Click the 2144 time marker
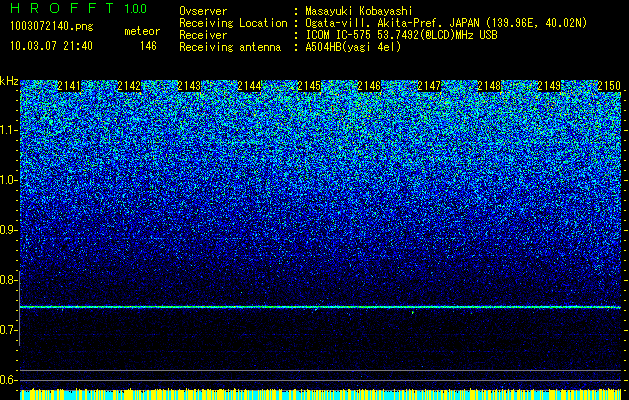Screen dimensions: 629x400 pyautogui.click(x=250, y=86)
